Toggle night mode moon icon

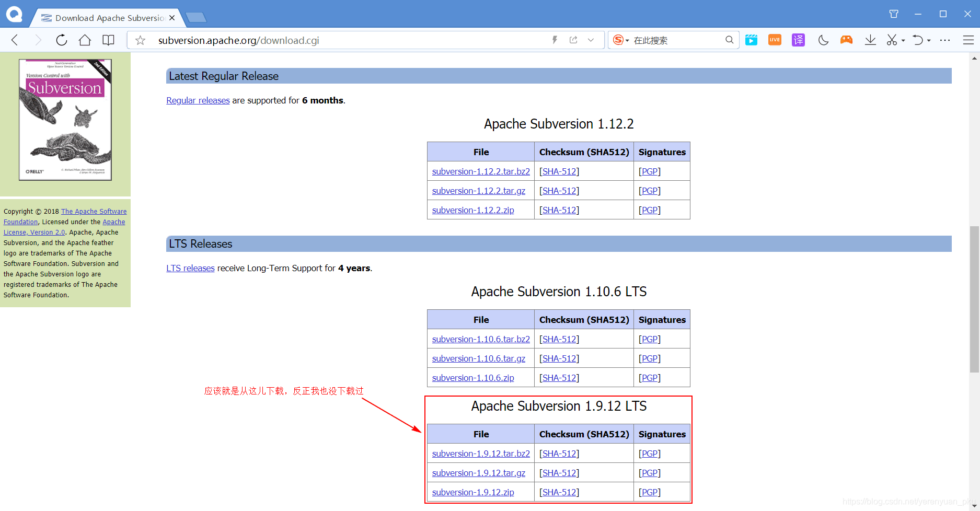coord(823,40)
